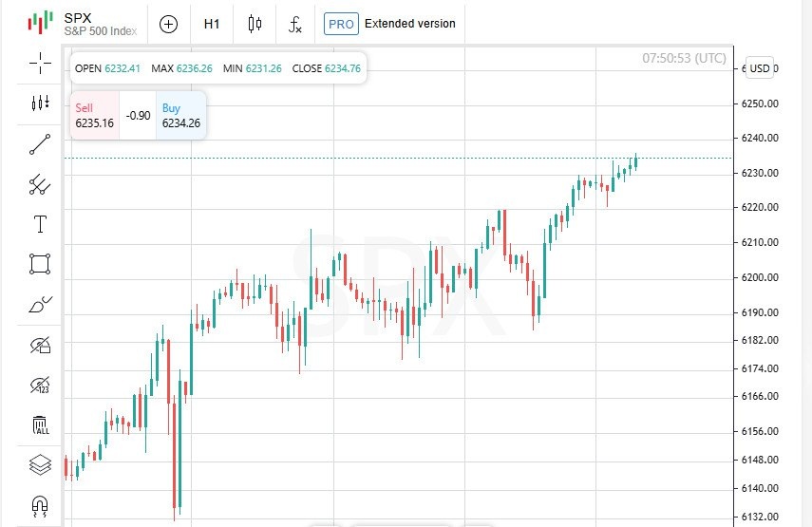The width and height of the screenshot is (812, 527).
Task: Delete all drawings with trash ALL icon
Action: [41, 424]
